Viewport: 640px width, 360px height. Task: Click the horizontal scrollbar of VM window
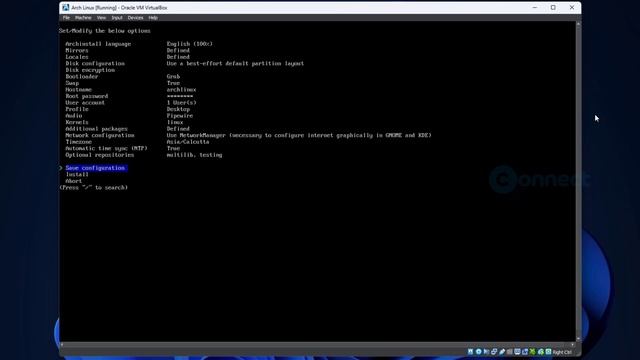tap(317, 344)
